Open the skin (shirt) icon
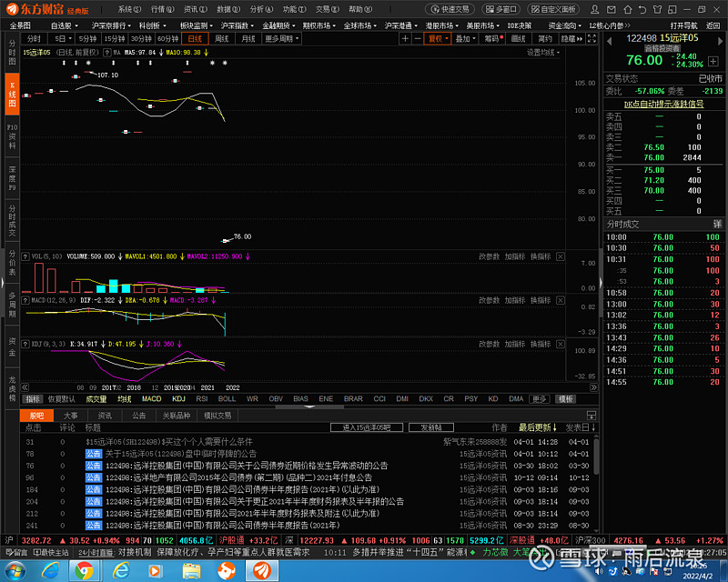Image resolution: width=728 pixels, height=582 pixels. [x=657, y=9]
